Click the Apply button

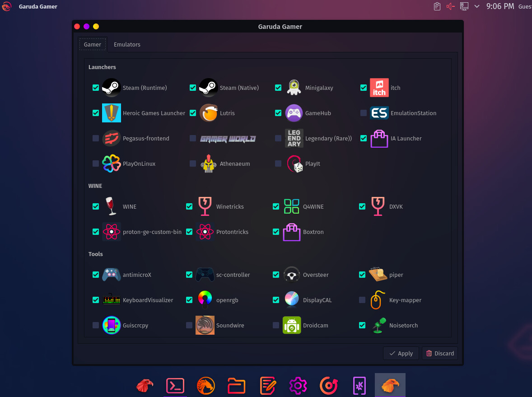point(401,353)
